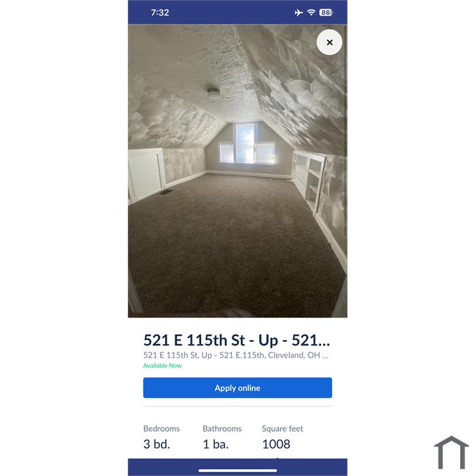
Task: Tap the battery level indicator showing 86
Action: click(x=326, y=12)
